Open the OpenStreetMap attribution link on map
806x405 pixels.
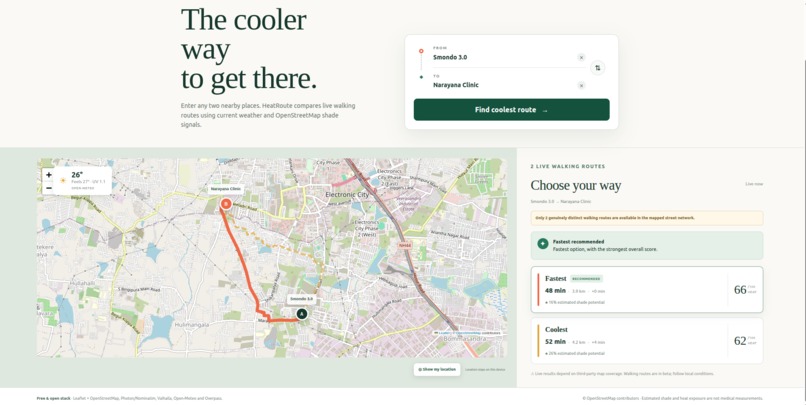[467, 333]
